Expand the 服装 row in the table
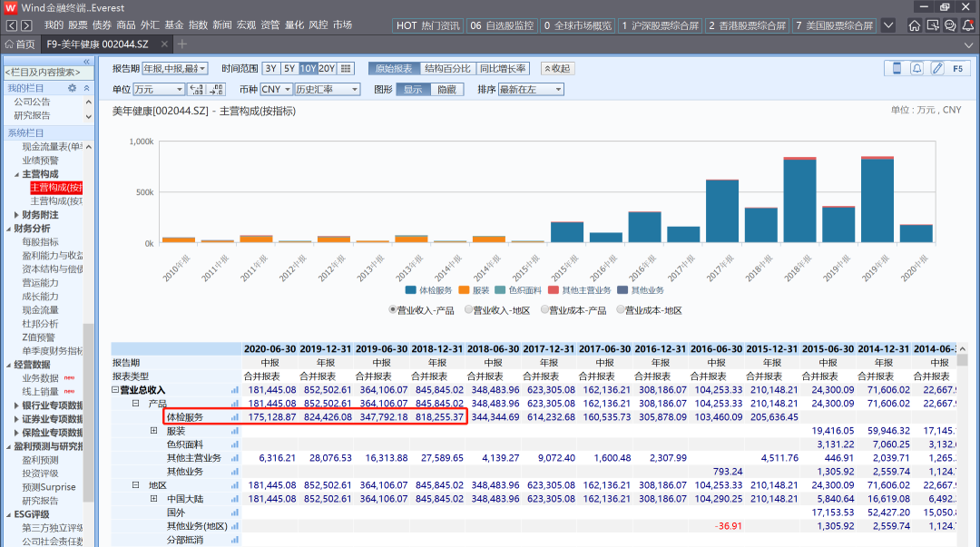 click(x=154, y=431)
